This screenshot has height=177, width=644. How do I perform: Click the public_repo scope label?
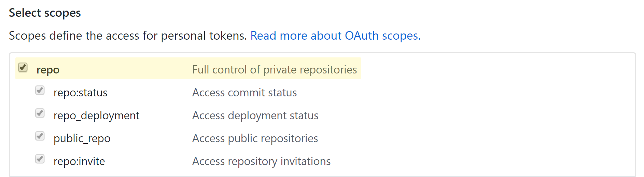point(82,138)
